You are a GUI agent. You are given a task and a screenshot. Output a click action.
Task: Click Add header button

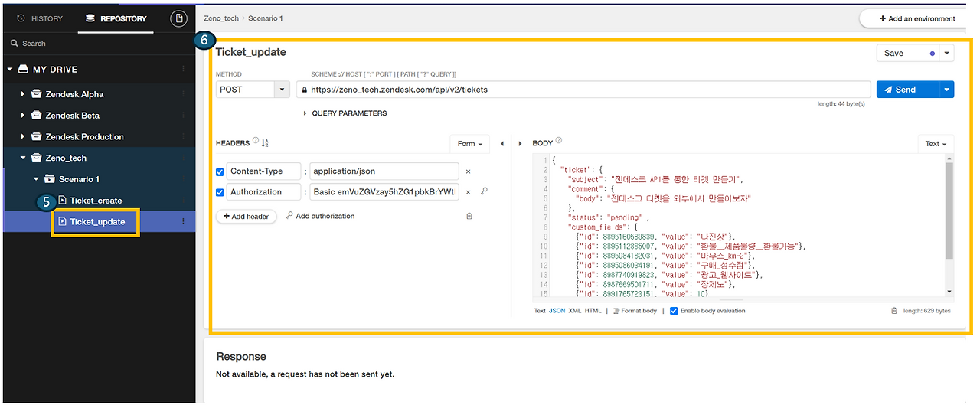point(247,217)
